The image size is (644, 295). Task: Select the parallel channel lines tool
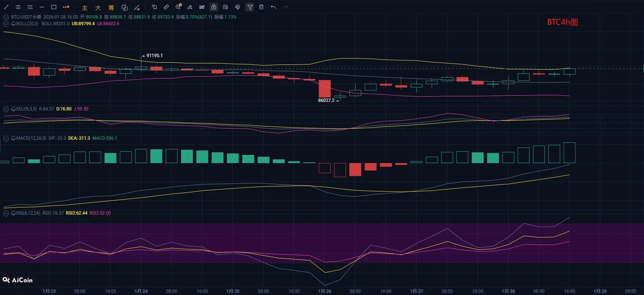point(18,7)
